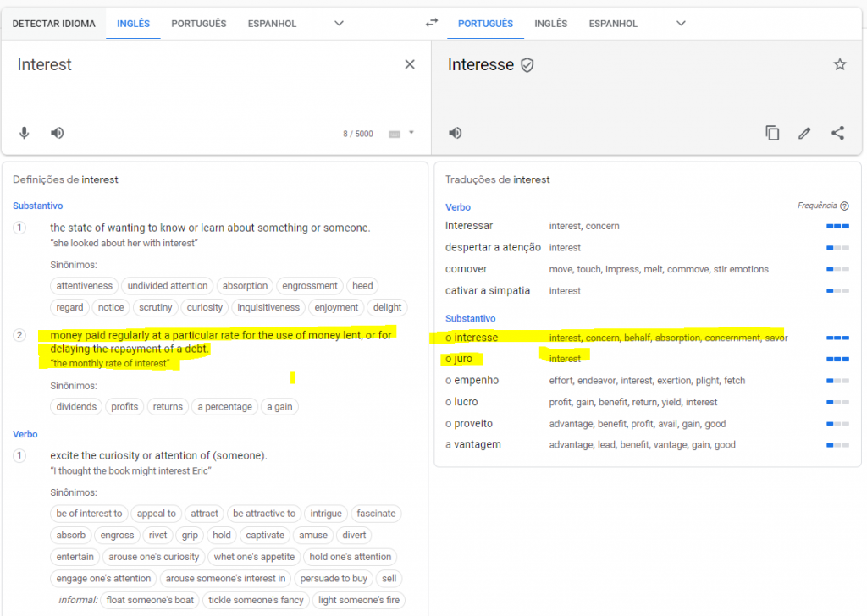Share the translation
867x616 pixels.
click(x=837, y=133)
